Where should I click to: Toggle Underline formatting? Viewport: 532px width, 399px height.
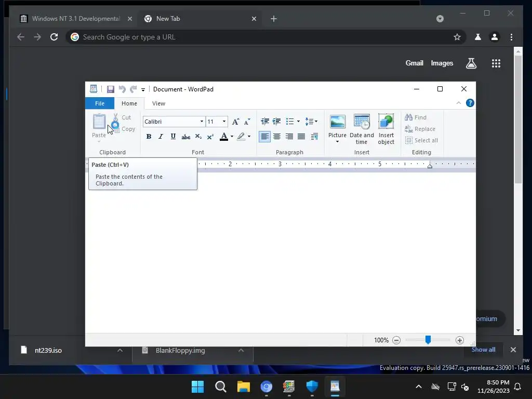[173, 137]
